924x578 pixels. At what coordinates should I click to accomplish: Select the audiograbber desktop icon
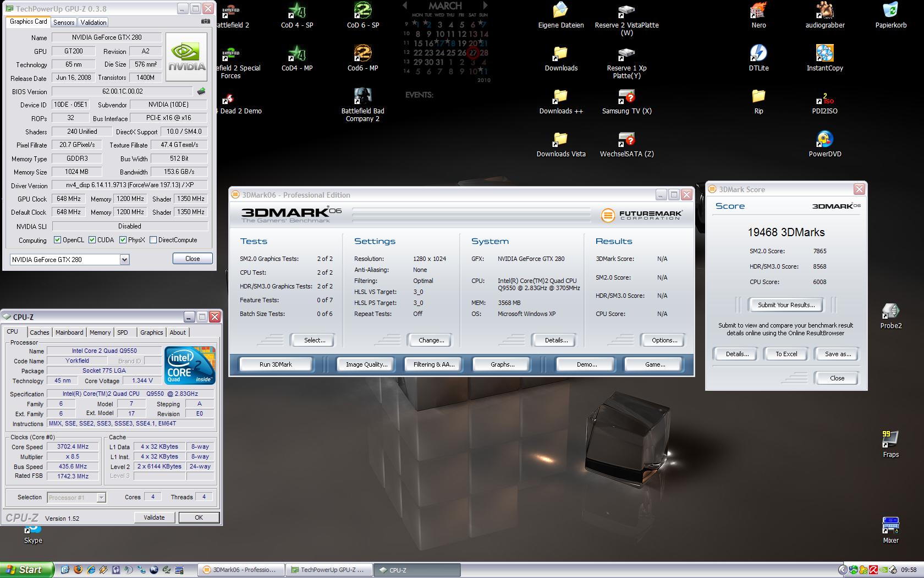coord(825,15)
